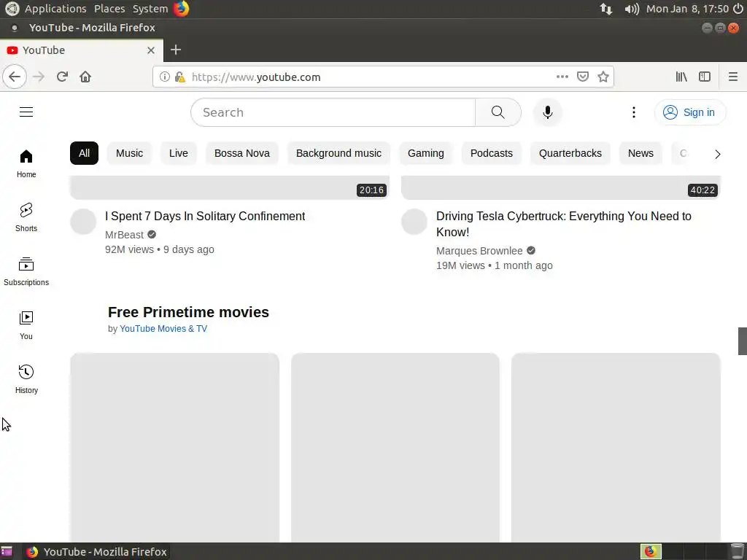This screenshot has width=747, height=560.
Task: Open the System menu in top panel
Action: (x=150, y=9)
